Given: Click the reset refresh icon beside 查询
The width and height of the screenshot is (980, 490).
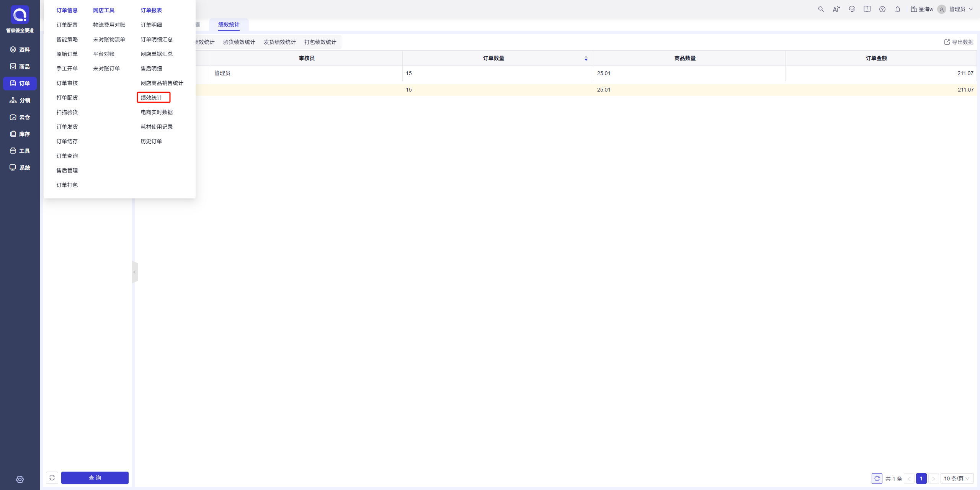Looking at the screenshot, I should coord(52,478).
